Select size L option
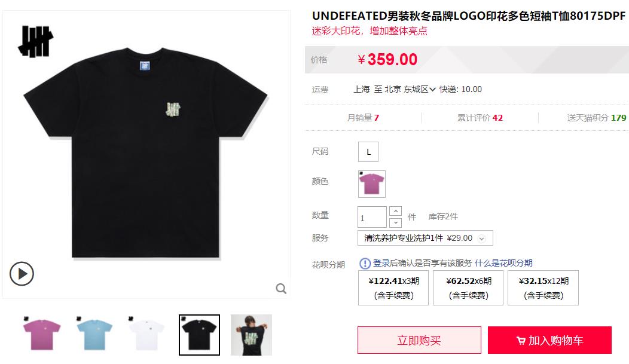This screenshot has width=629, height=364. (368, 152)
